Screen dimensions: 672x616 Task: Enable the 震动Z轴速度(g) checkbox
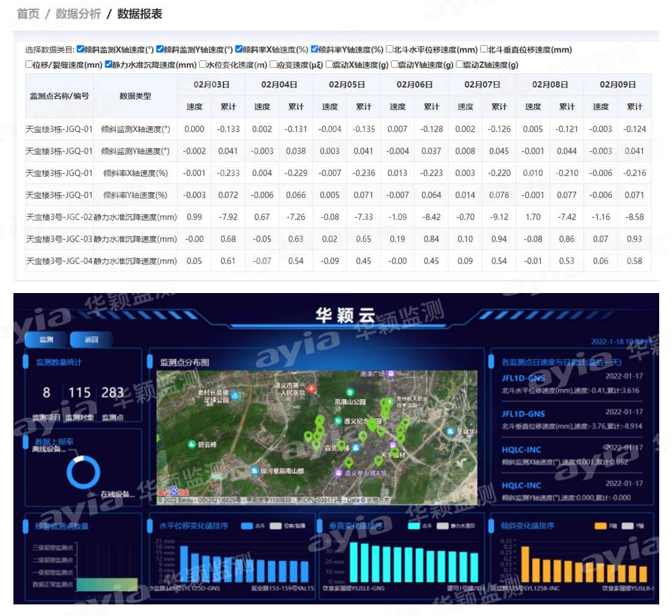459,64
